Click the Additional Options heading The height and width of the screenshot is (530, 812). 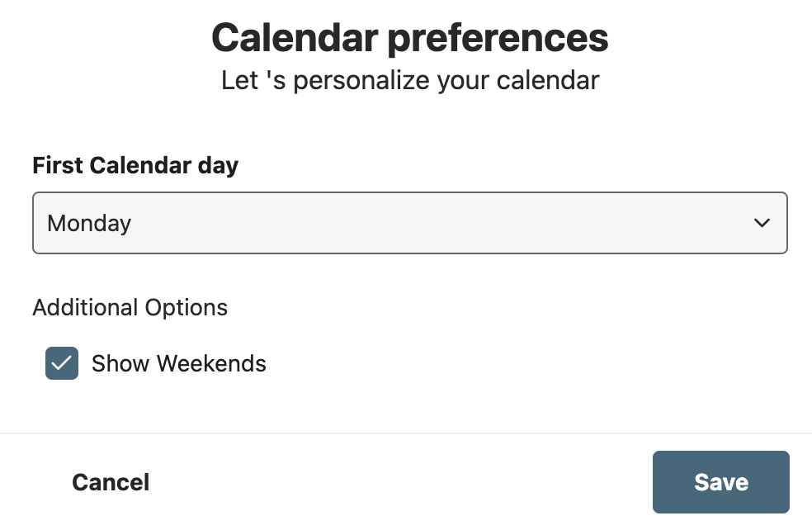(130, 307)
